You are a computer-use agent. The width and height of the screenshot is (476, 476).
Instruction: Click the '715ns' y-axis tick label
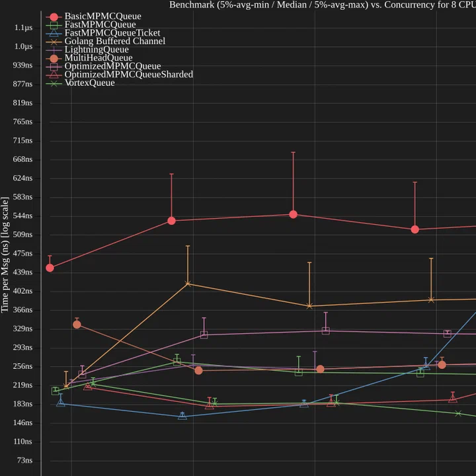tap(22, 141)
